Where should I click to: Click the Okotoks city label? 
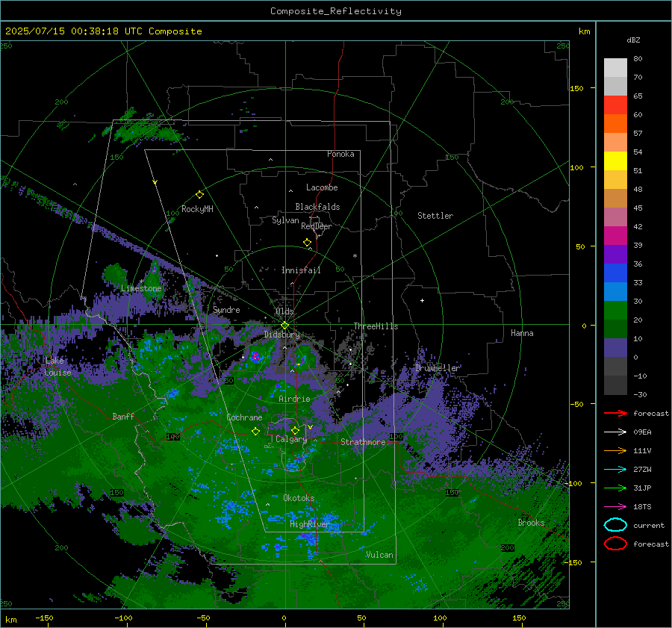(x=299, y=498)
